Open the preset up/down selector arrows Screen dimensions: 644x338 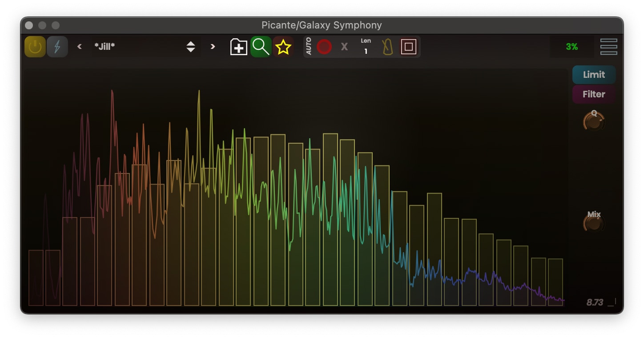coord(191,47)
